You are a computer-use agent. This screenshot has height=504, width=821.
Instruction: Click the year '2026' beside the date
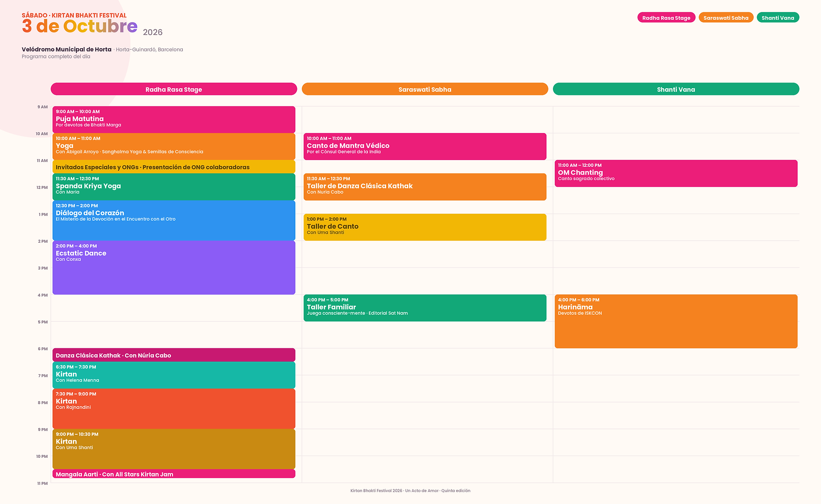click(153, 32)
